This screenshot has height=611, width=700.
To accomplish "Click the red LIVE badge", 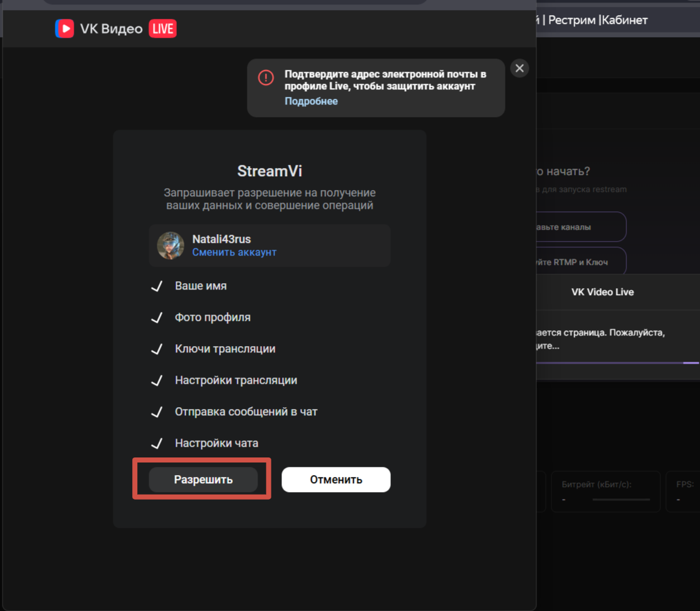I will pyautogui.click(x=162, y=28).
